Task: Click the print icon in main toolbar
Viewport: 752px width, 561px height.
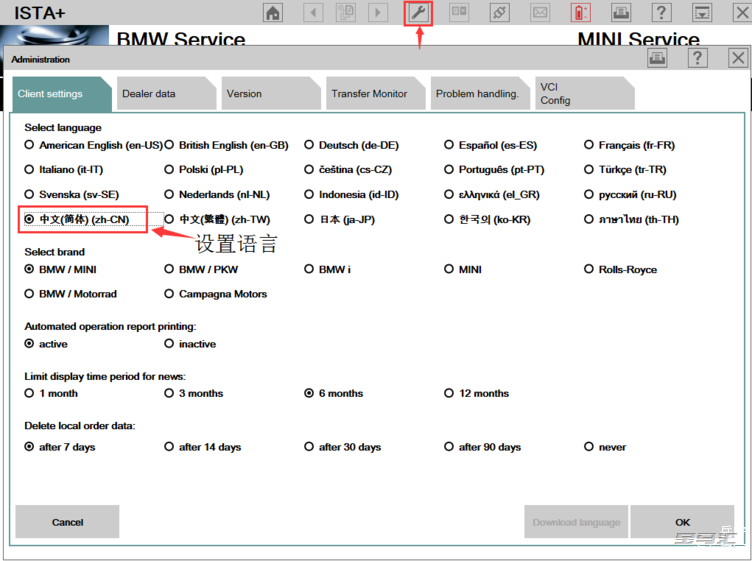Action: tap(621, 12)
